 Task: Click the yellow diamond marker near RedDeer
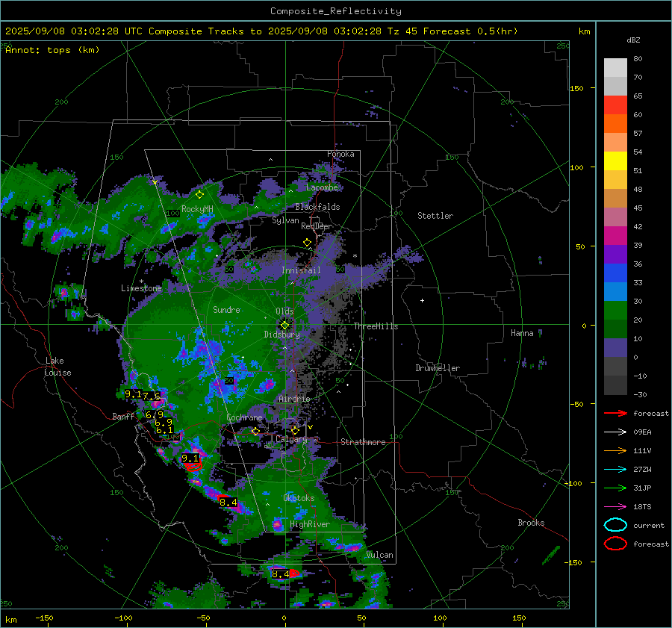(x=307, y=243)
